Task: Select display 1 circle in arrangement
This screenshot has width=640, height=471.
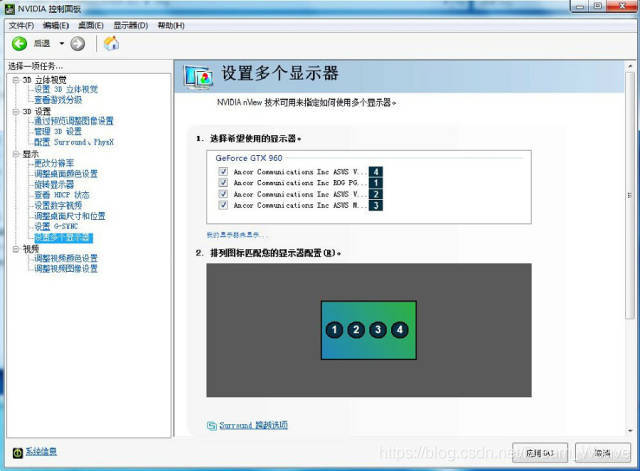Action: point(334,330)
